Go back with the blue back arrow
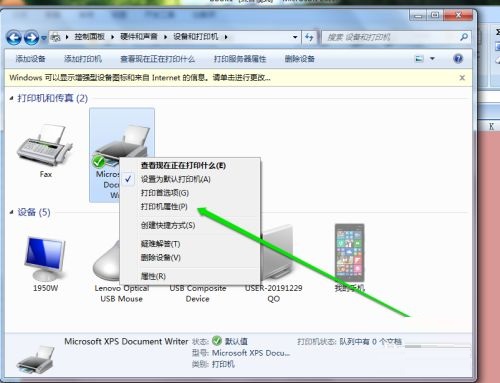The width and height of the screenshot is (500, 383). (14, 37)
